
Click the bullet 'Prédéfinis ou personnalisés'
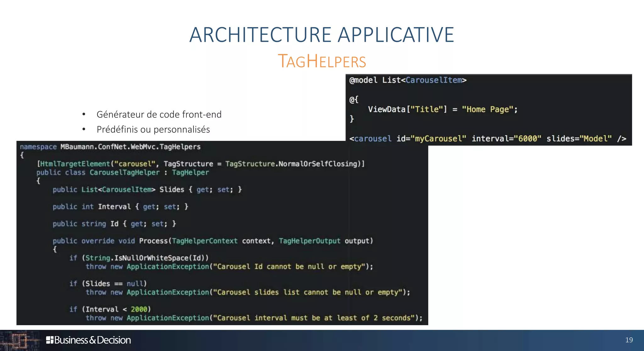(x=153, y=129)
